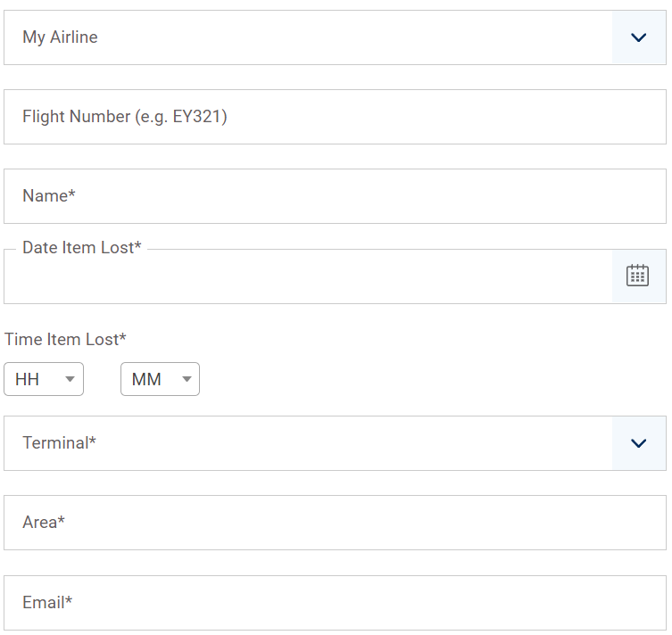The width and height of the screenshot is (672, 635).
Task: Click the Time Item Lost label
Action: click(x=65, y=339)
